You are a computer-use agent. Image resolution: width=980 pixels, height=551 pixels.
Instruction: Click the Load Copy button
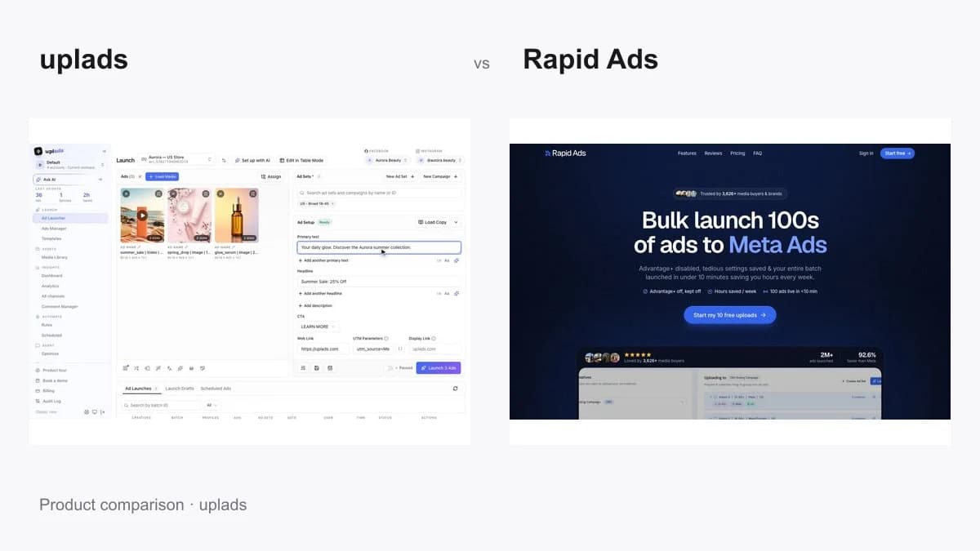(433, 222)
